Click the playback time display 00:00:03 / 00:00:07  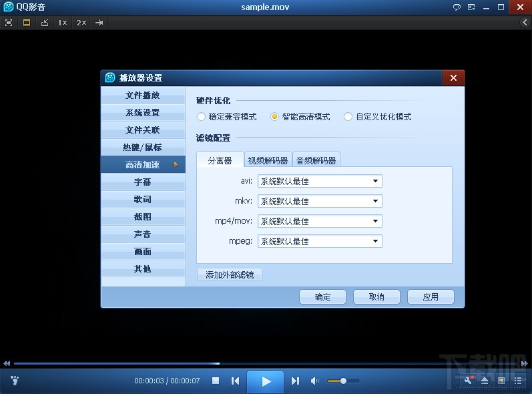(167, 381)
